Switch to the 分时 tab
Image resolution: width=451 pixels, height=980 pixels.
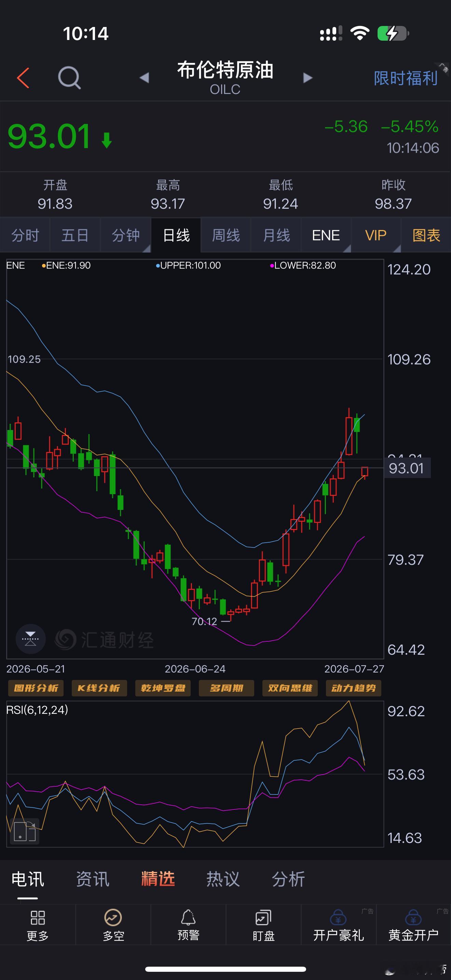pyautogui.click(x=25, y=235)
